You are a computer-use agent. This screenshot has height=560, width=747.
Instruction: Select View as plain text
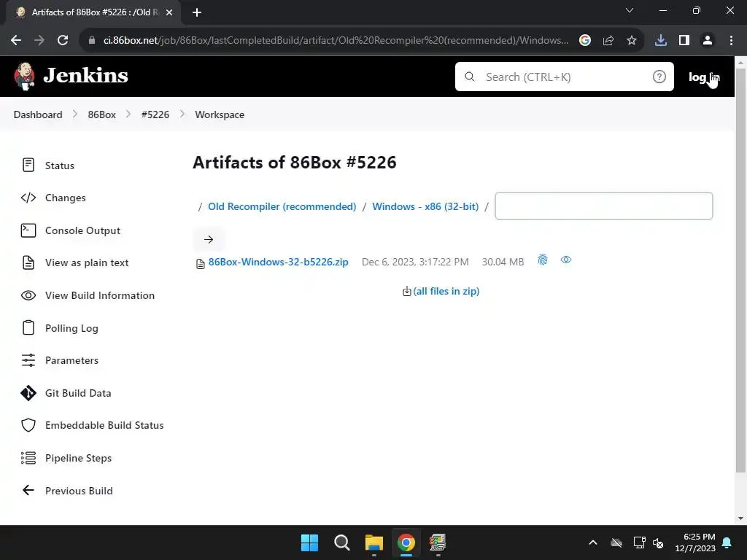click(x=75, y=262)
